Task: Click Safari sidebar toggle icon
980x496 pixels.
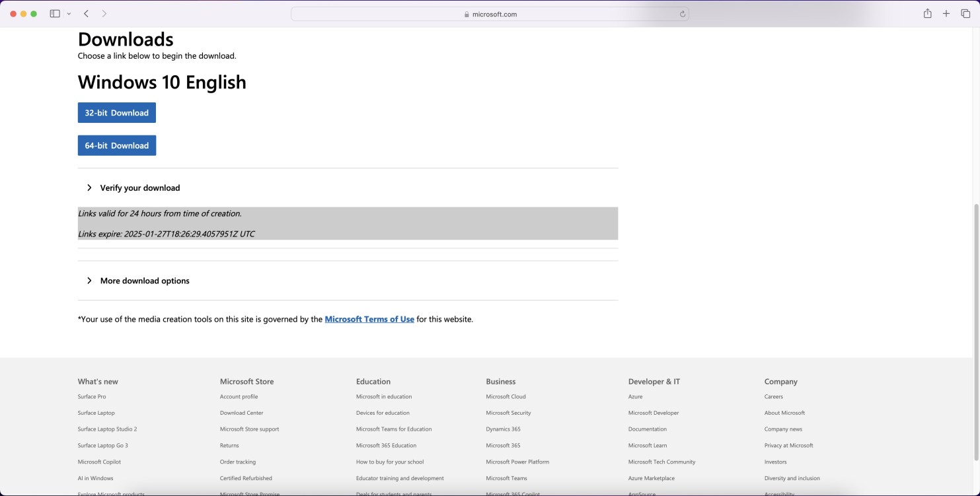Action: [x=55, y=14]
